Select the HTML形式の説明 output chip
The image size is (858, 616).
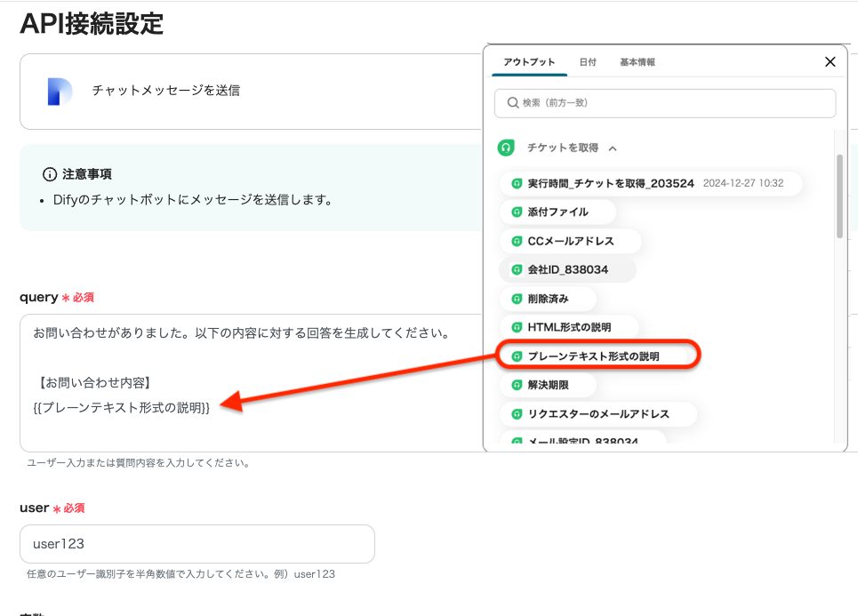pyautogui.click(x=569, y=327)
